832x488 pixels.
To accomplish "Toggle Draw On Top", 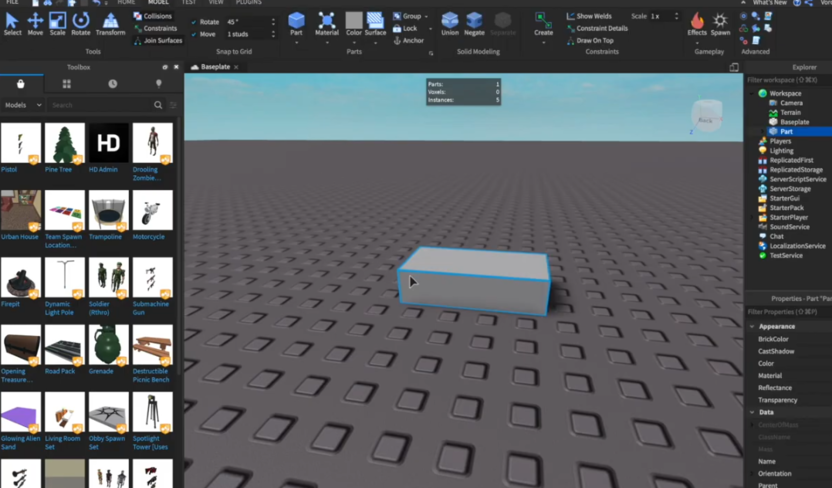I will click(590, 40).
